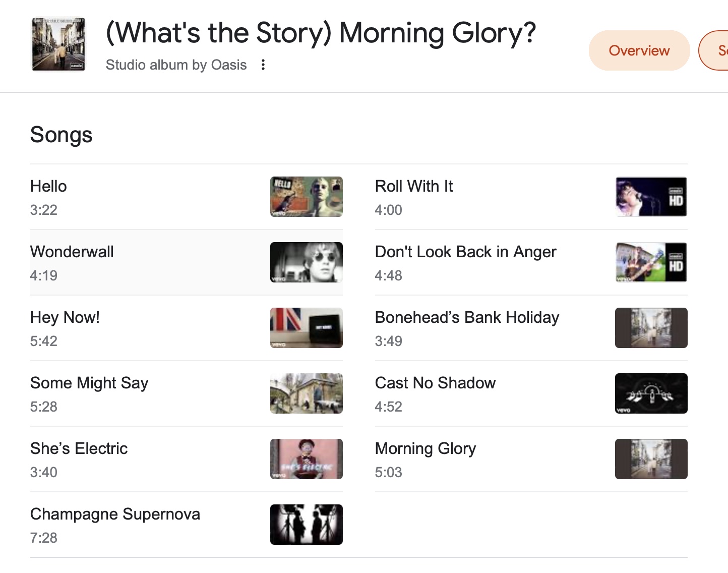Open the Hello video thumbnail
Image resolution: width=728 pixels, height=573 pixels.
point(307,197)
